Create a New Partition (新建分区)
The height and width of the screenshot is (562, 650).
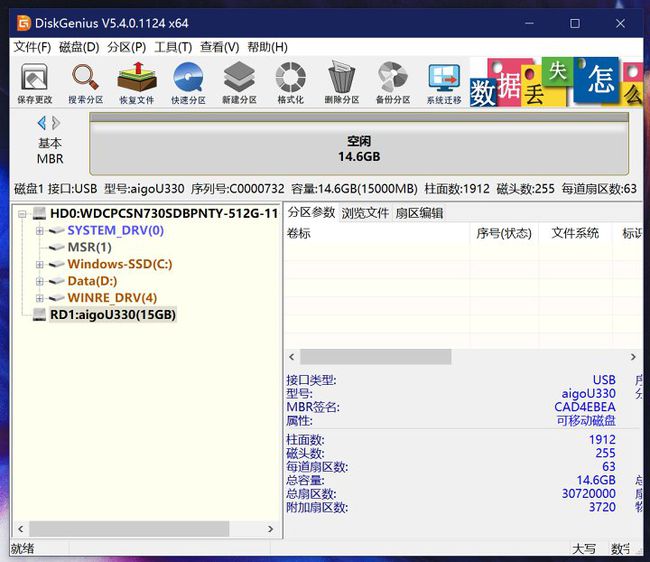(239, 83)
